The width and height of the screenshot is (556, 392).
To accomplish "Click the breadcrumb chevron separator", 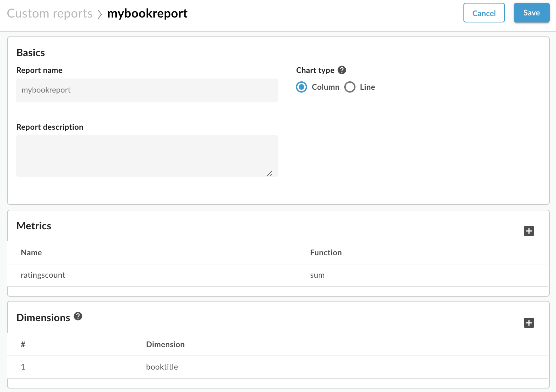I will [x=100, y=14].
